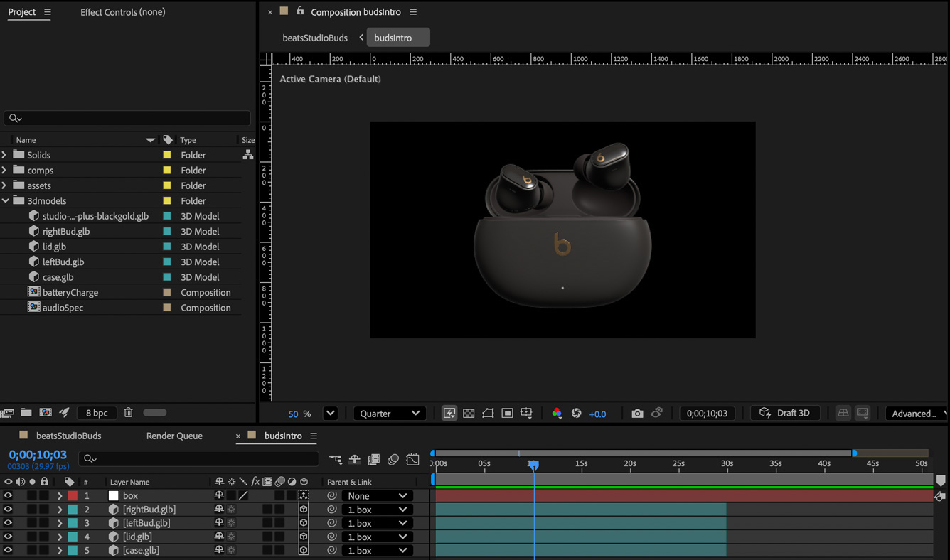
Task: Open the Render Queue tab
Action: (x=174, y=436)
